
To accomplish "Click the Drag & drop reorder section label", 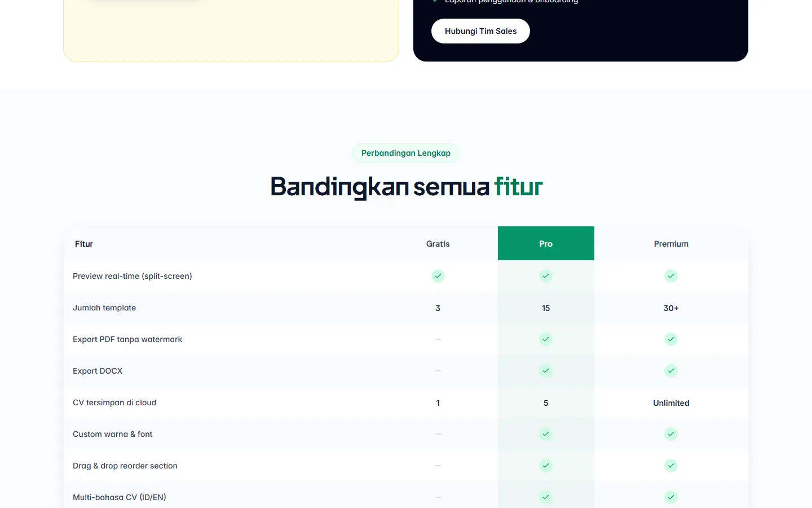I will point(125,466).
